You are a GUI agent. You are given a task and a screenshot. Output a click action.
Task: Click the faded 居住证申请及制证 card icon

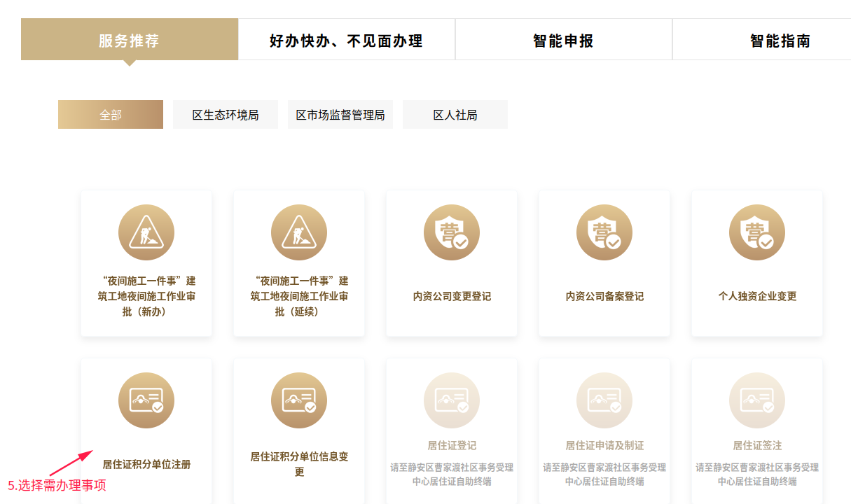pyautogui.click(x=604, y=400)
